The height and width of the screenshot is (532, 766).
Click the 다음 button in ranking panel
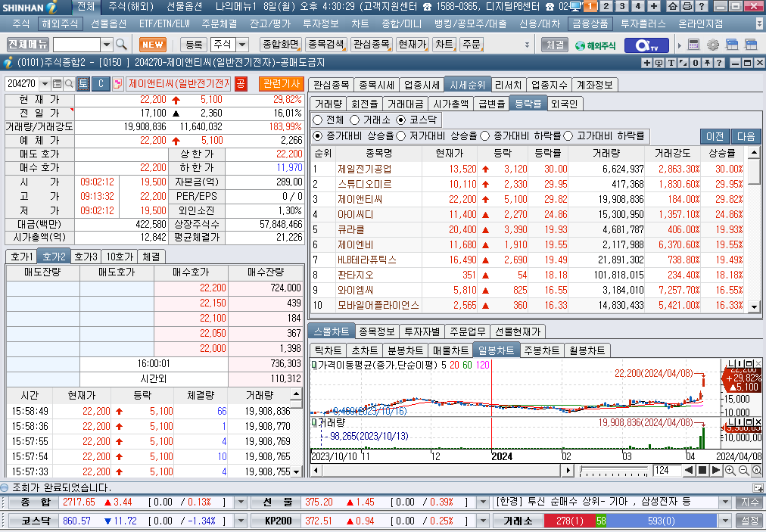coord(746,136)
